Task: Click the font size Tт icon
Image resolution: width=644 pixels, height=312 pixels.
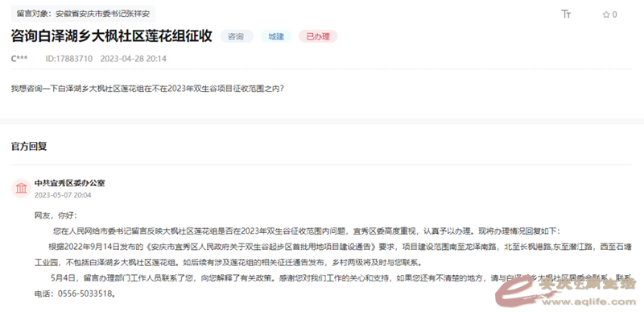Action: click(566, 15)
